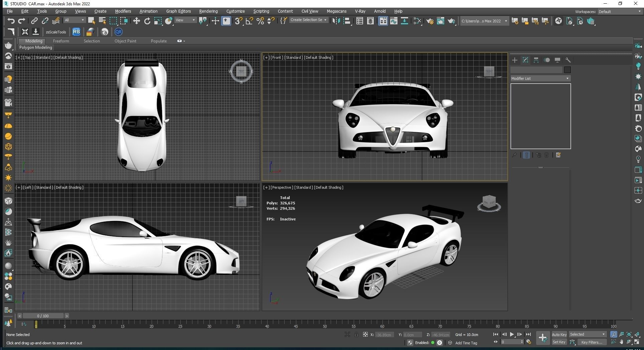Click the zsScaleTools toolbar button

click(56, 32)
